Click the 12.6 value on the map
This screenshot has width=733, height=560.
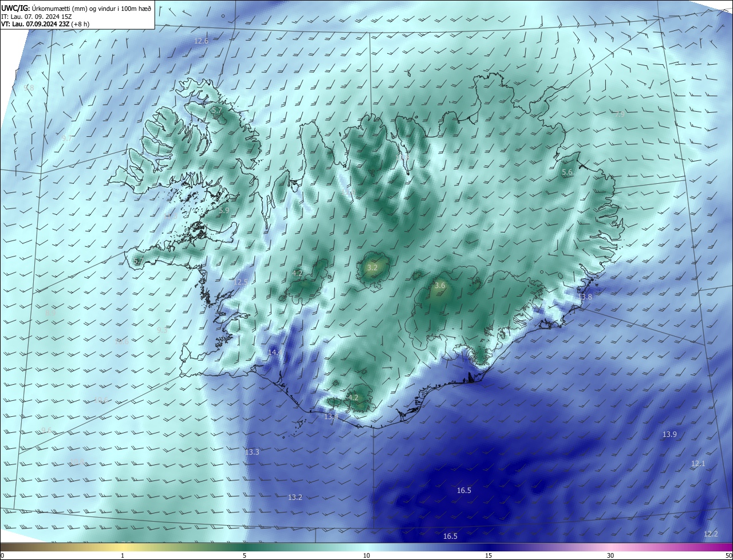(x=201, y=41)
